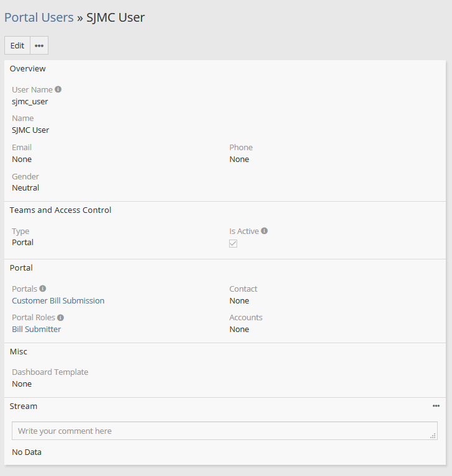Click the Neutral gender value
This screenshot has width=452, height=476.
click(25, 187)
